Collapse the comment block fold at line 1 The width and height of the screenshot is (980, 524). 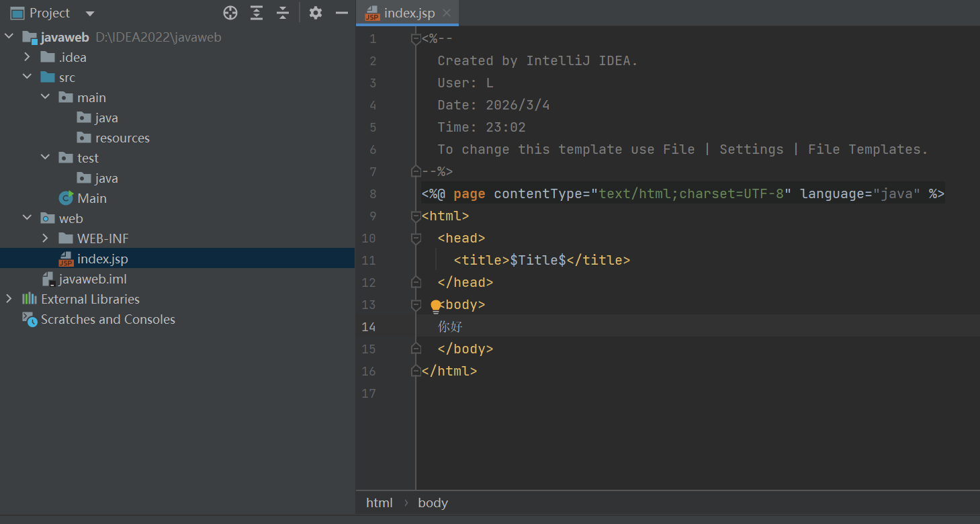416,39
